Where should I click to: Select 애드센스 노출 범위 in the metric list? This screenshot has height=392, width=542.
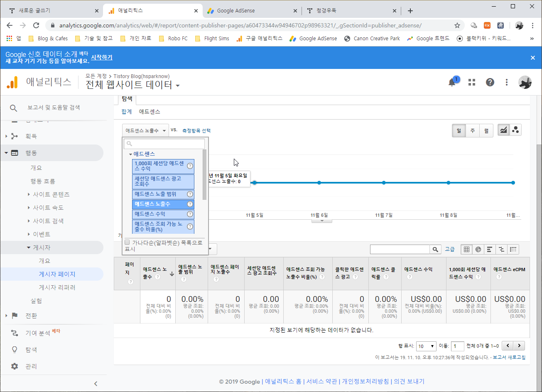click(x=163, y=194)
